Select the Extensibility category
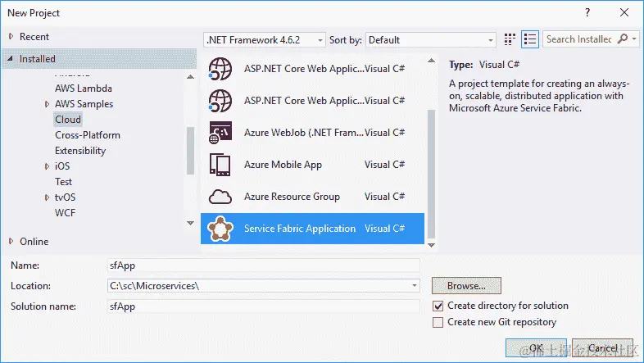Image resolution: width=644 pixels, height=363 pixels. tap(80, 151)
